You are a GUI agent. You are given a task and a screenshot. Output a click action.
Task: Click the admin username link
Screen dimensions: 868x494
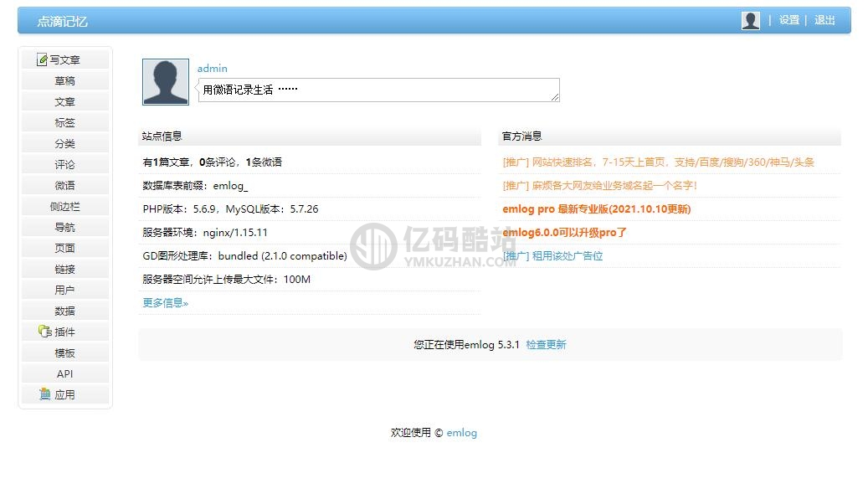point(212,68)
